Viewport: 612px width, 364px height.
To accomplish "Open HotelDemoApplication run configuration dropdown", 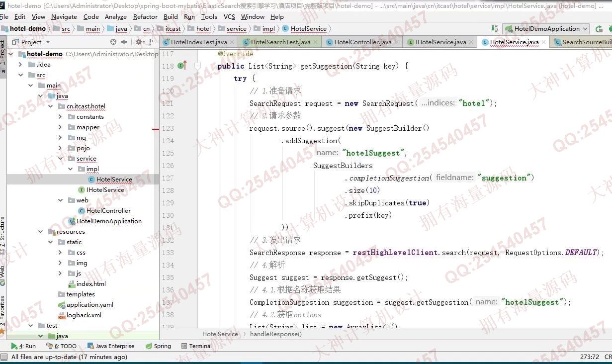I will coord(546,29).
